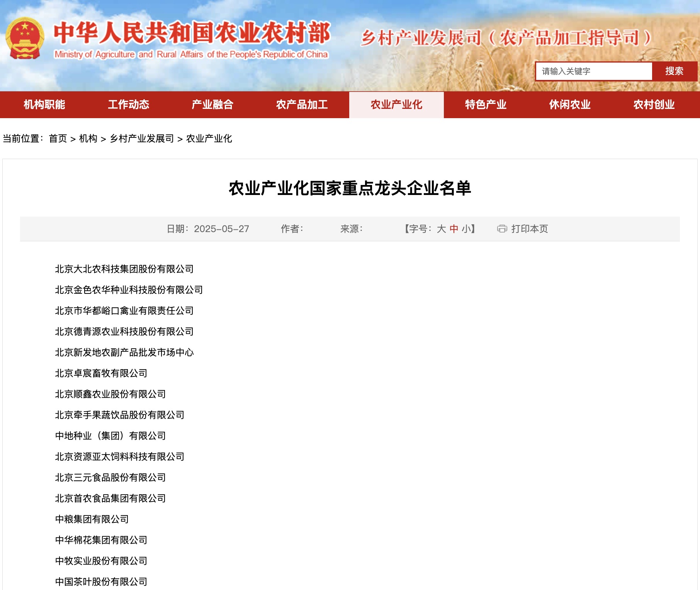This screenshot has width=700, height=590.
Task: Open the 农村创业 menu item
Action: coord(654,105)
